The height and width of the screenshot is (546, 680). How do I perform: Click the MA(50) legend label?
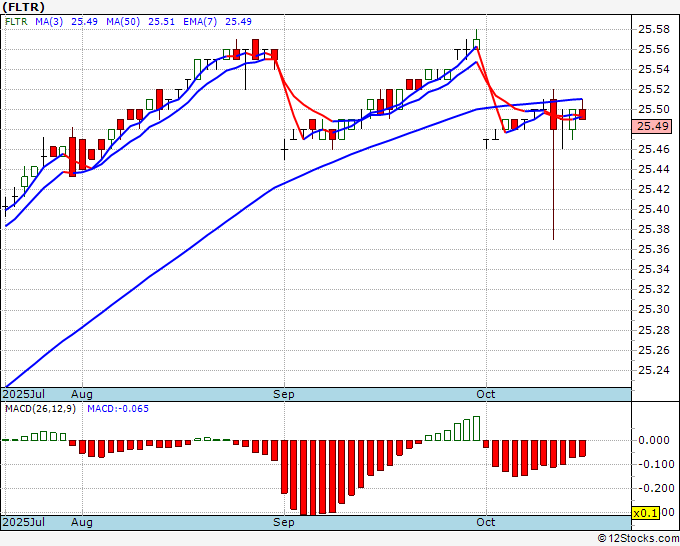(123, 22)
